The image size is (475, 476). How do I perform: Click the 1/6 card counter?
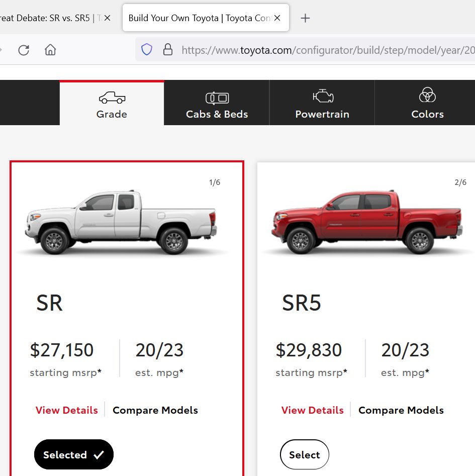click(215, 182)
